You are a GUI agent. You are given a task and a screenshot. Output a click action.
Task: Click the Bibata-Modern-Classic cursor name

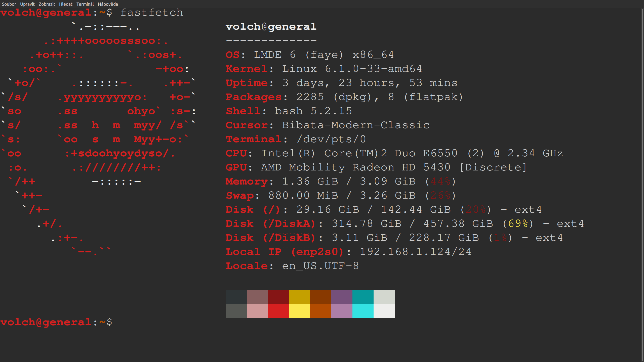pos(355,125)
